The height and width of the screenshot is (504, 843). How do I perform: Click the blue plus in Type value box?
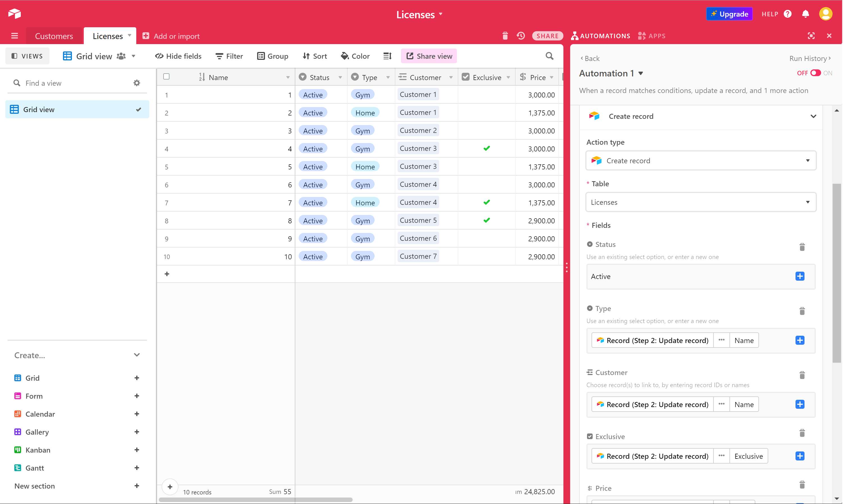800,340
